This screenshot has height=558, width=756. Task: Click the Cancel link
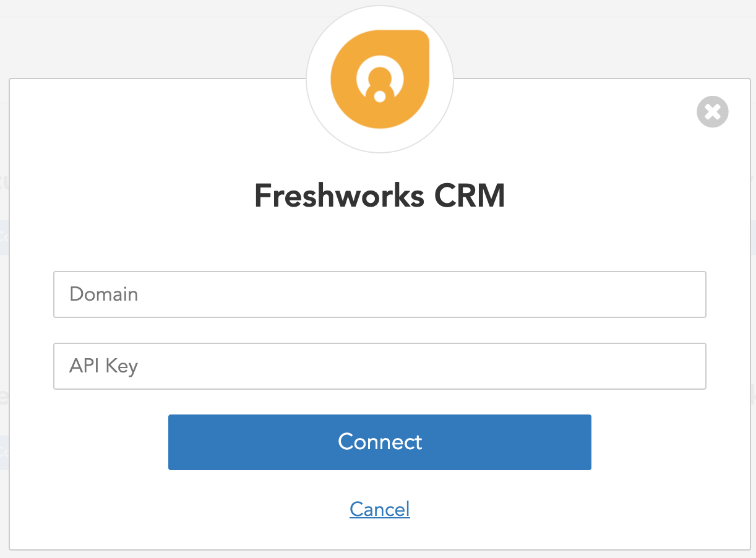[x=379, y=509]
